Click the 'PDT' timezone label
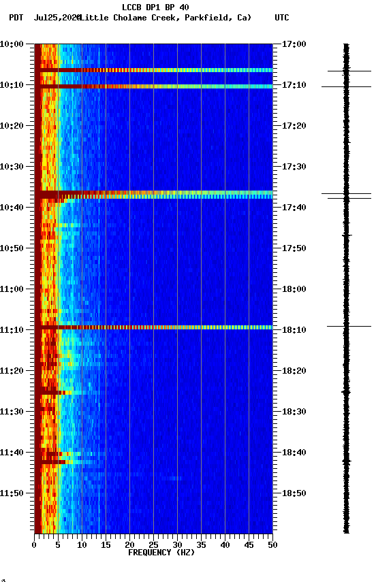The width and height of the screenshot is (376, 588). [x=16, y=18]
